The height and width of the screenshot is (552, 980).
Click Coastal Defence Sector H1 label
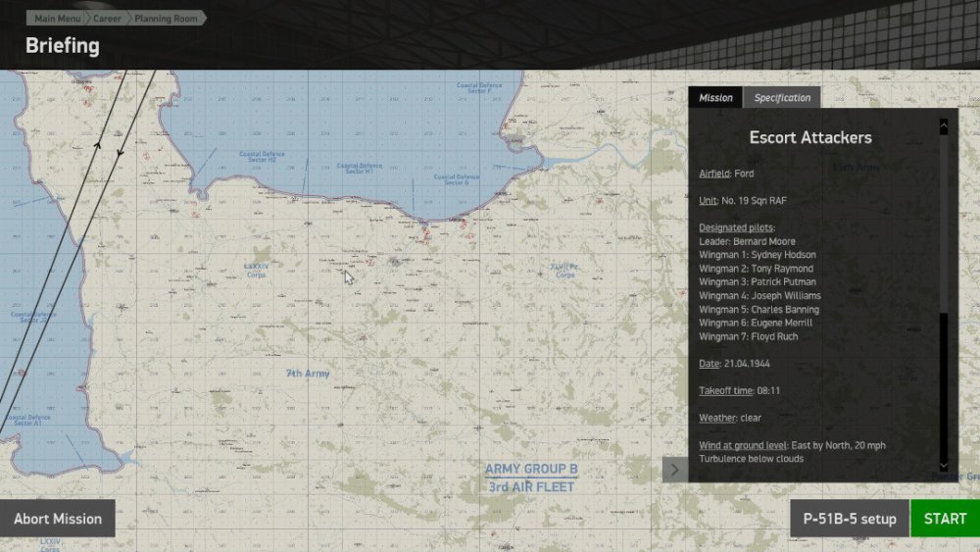(360, 169)
